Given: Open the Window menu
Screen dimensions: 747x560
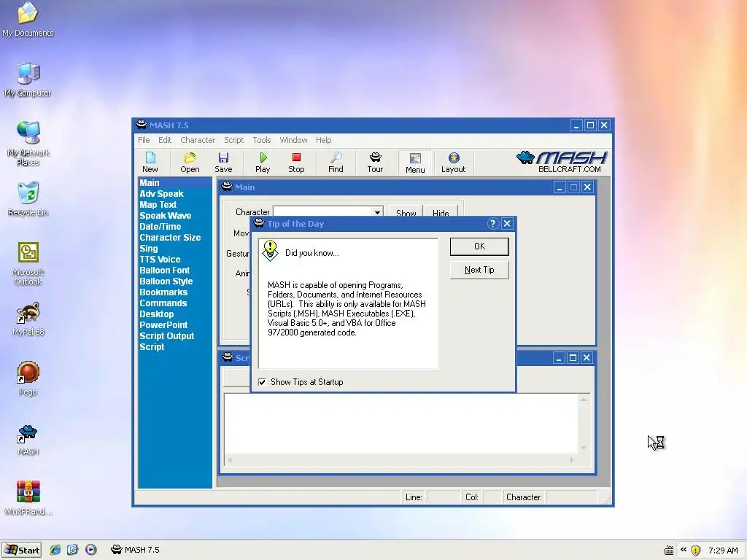Looking at the screenshot, I should point(293,140).
